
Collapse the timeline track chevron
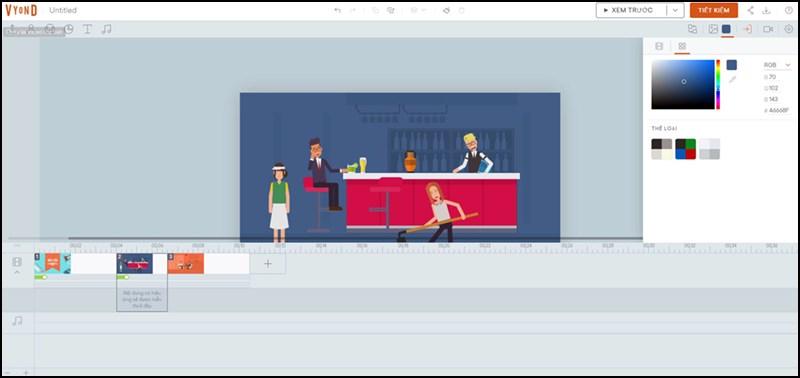17,272
